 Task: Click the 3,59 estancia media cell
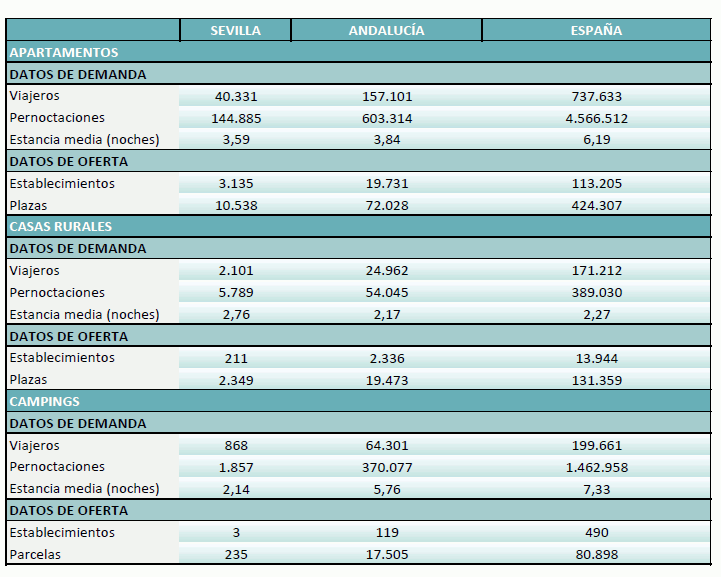point(235,140)
